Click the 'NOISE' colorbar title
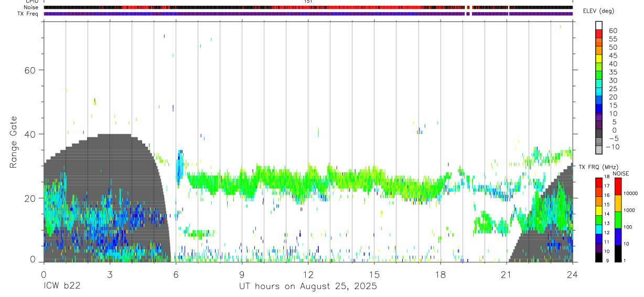 pos(620,173)
